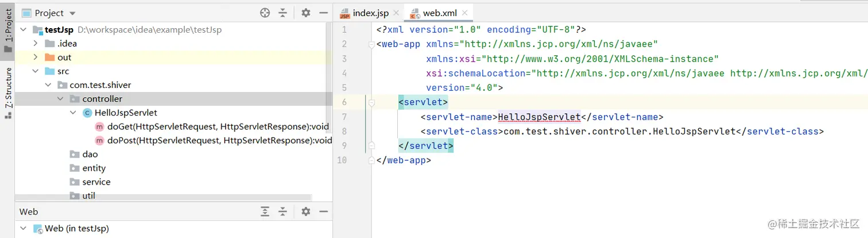This screenshot has width=868, height=238.
Task: Switch to the index.jsp tab
Action: (370, 13)
